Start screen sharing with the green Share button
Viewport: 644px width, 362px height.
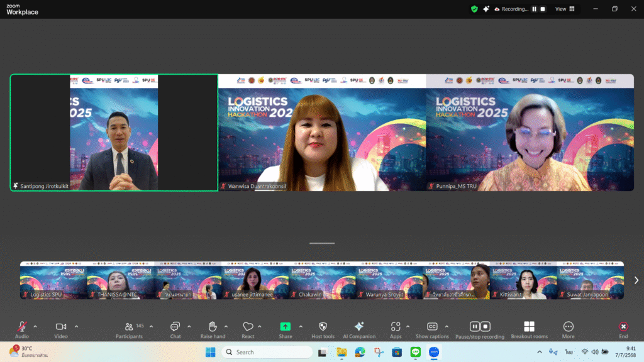tap(285, 329)
